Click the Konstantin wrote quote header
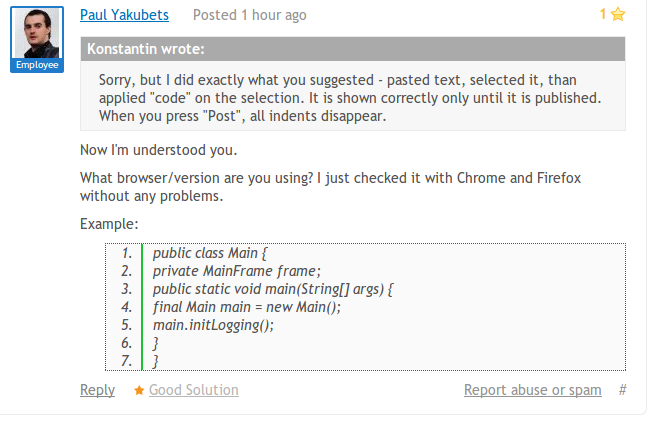The width and height of the screenshot is (659, 425). [x=145, y=48]
